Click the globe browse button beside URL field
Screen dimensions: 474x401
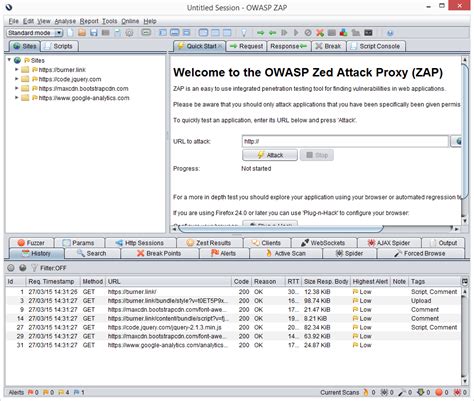tap(457, 141)
